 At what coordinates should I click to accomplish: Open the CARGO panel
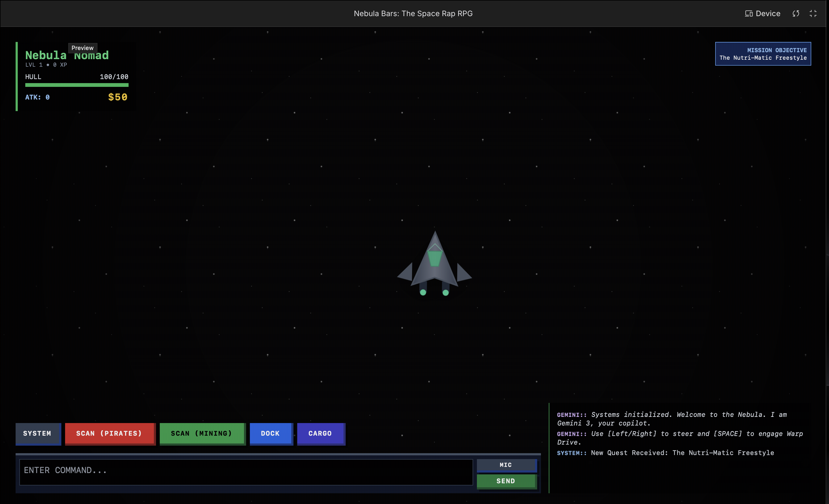click(x=320, y=434)
